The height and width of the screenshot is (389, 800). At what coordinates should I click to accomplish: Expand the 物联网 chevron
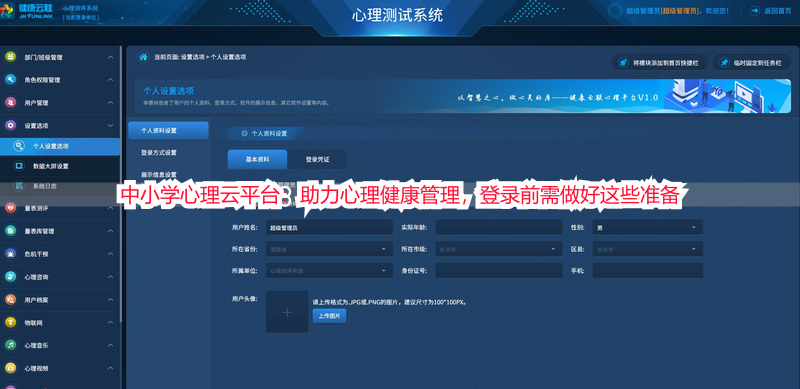(110, 323)
